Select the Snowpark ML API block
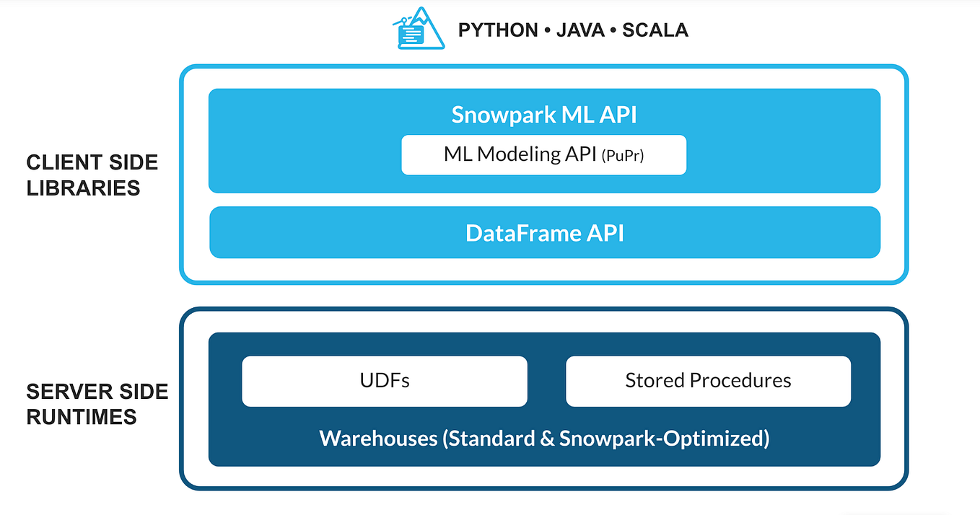Viewport: 980px width, 515px height. pos(543,114)
